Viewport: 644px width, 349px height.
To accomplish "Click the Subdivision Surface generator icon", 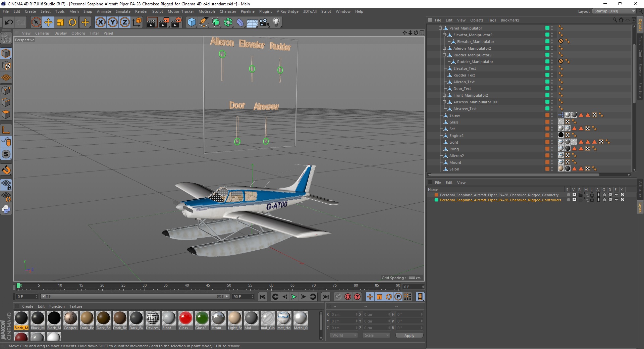I will pyautogui.click(x=216, y=22).
